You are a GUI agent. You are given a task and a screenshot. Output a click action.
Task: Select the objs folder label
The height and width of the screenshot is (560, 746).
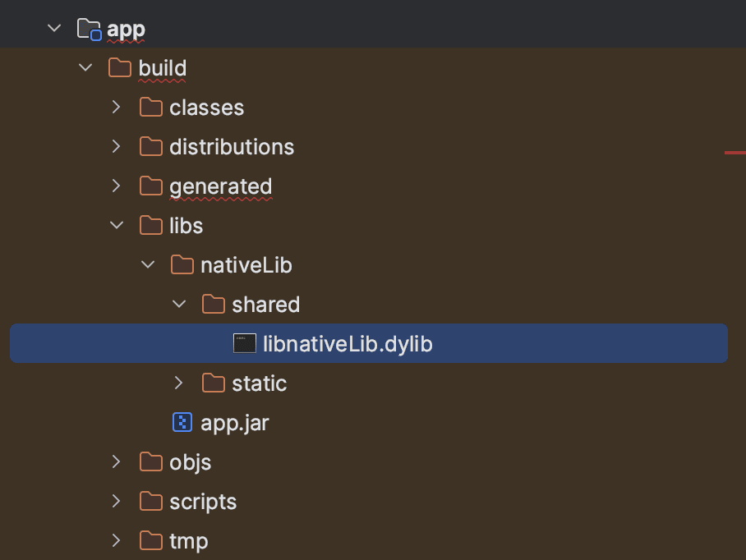point(190,463)
